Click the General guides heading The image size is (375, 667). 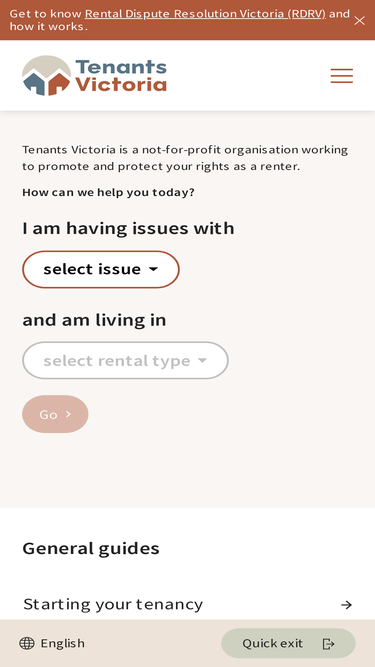click(x=91, y=548)
